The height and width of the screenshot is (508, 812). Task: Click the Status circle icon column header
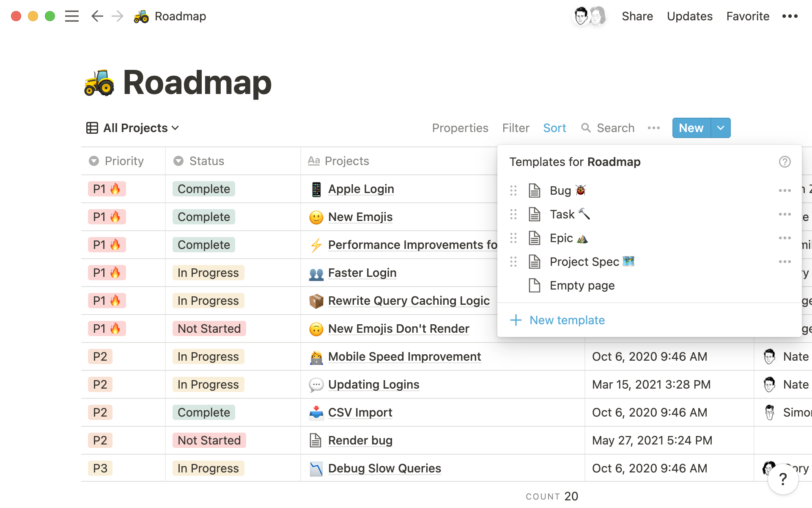tap(179, 160)
